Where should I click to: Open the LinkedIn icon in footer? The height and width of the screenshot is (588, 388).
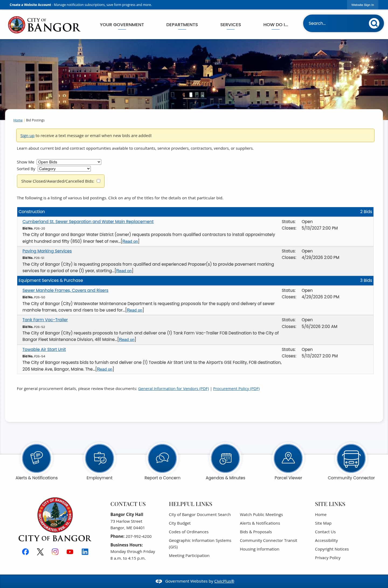tap(85, 552)
